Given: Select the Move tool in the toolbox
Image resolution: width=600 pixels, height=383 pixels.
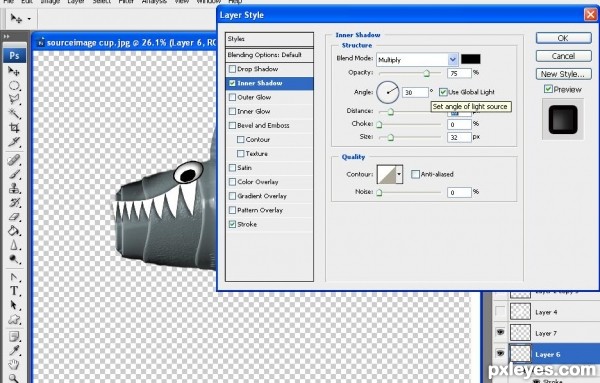Looking at the screenshot, I should [14, 71].
